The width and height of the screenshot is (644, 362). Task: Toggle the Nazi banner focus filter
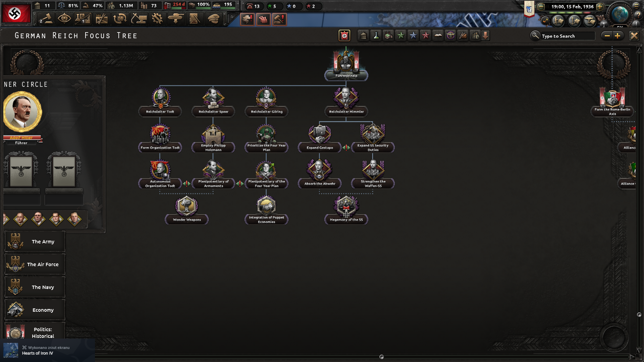[x=344, y=36]
